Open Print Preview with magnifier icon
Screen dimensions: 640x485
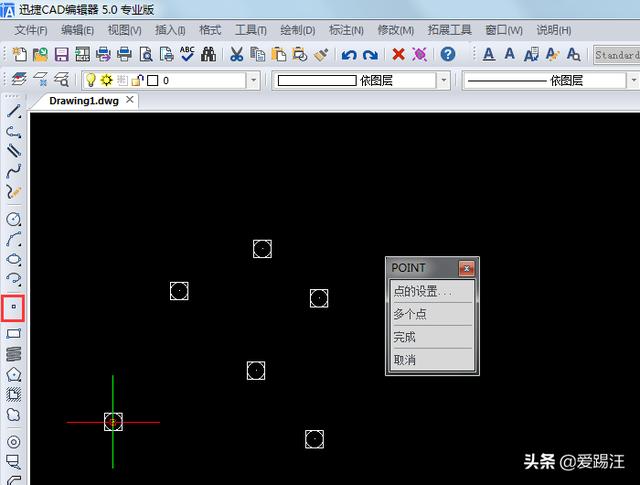(146, 54)
